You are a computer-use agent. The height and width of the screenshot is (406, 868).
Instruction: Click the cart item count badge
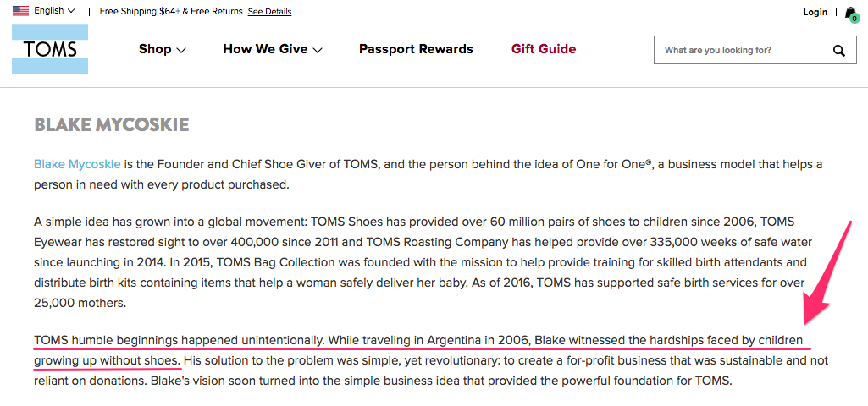click(x=854, y=19)
